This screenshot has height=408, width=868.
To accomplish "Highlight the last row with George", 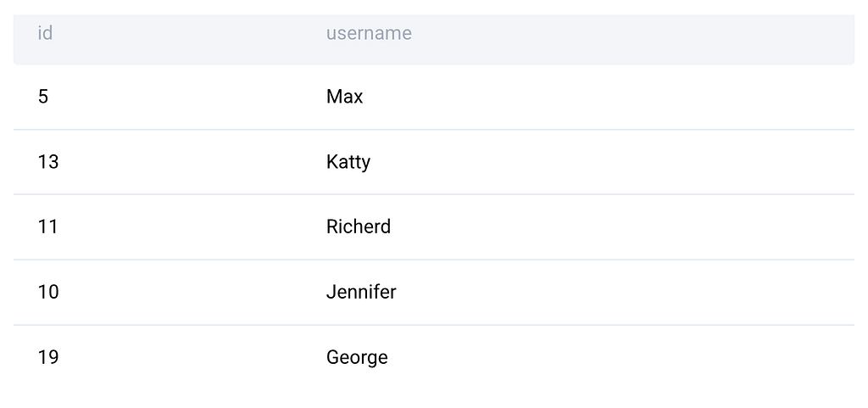I will coord(434,357).
